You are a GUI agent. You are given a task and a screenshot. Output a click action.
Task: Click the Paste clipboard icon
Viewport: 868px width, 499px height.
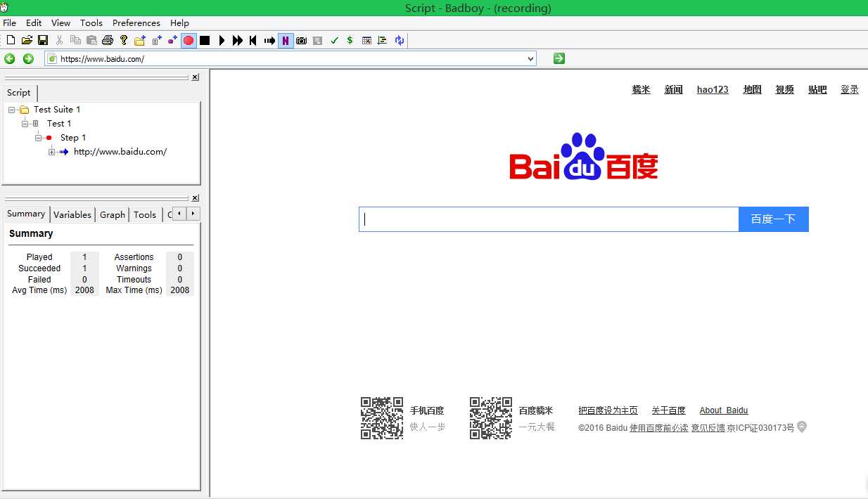(x=91, y=41)
